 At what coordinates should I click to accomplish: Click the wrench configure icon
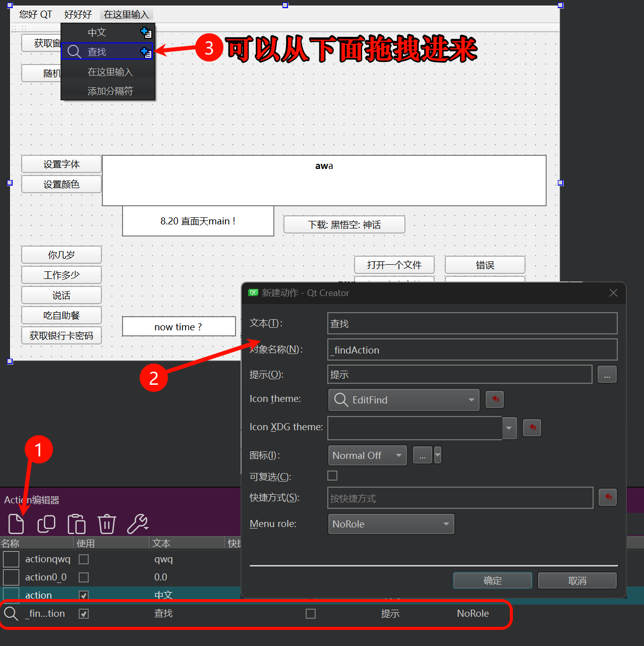pos(137,524)
